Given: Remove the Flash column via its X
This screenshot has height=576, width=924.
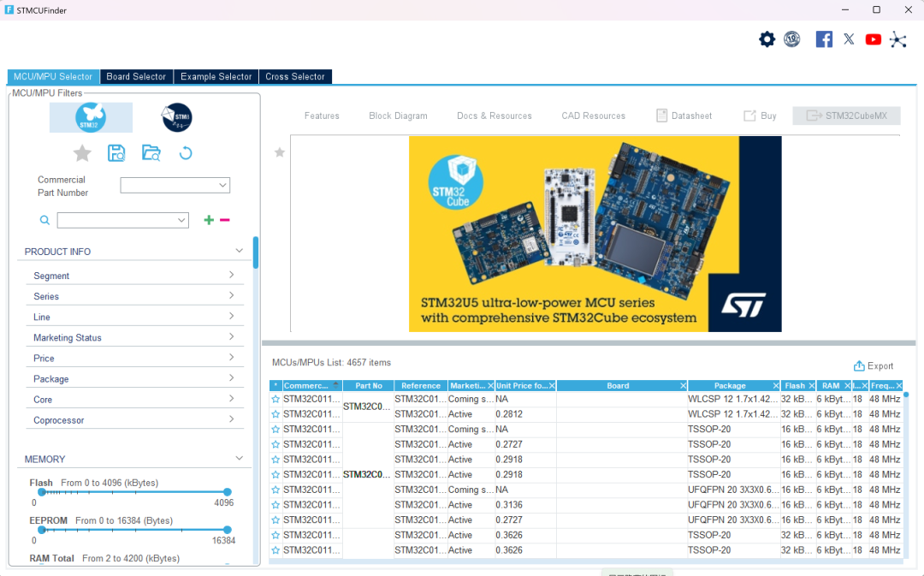Looking at the screenshot, I should tap(811, 386).
